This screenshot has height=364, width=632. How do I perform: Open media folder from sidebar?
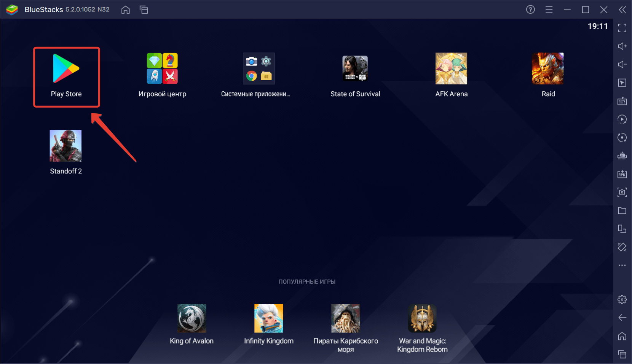pos(622,210)
